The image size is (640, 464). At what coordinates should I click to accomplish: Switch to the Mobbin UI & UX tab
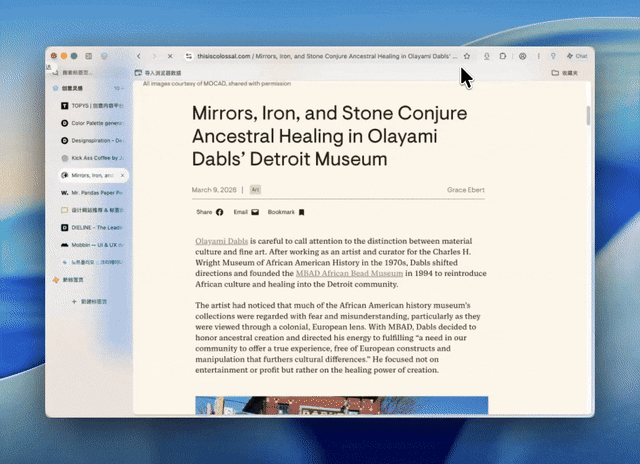(93, 245)
